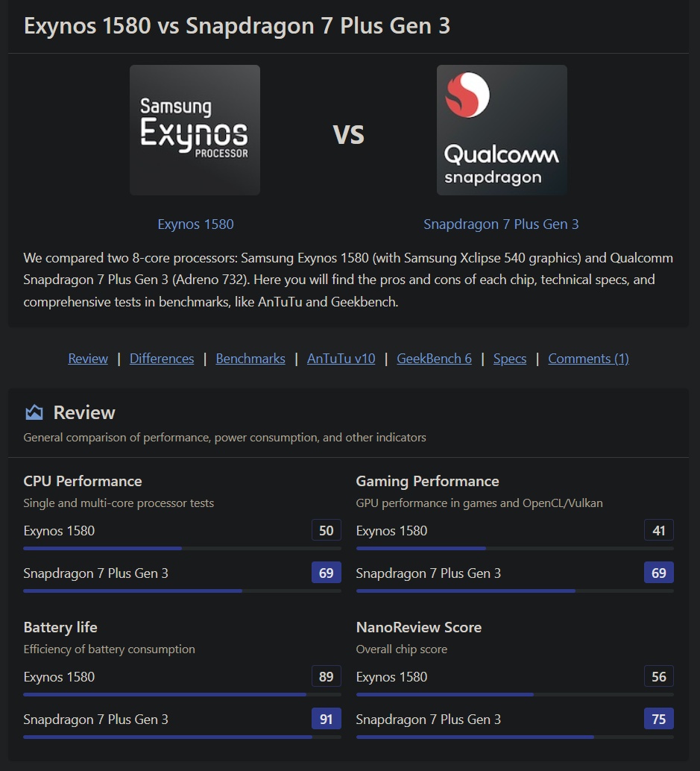This screenshot has width=700, height=771.
Task: Open the Comments (1) link
Action: [x=588, y=359]
